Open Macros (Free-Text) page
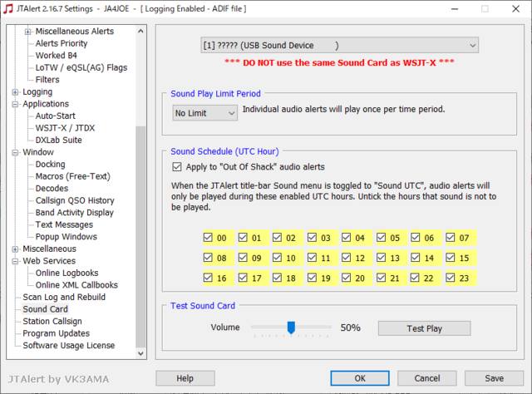Image resolution: width=532 pixels, height=394 pixels. click(73, 176)
